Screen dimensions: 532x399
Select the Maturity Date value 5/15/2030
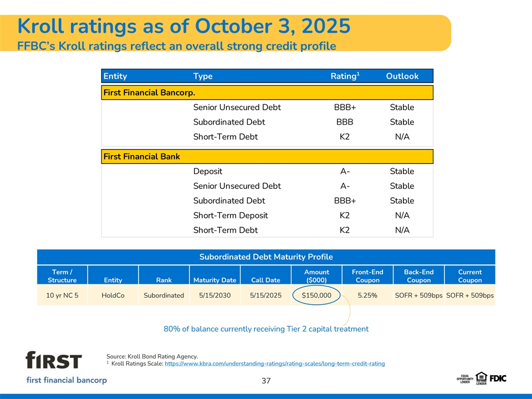tap(214, 295)
